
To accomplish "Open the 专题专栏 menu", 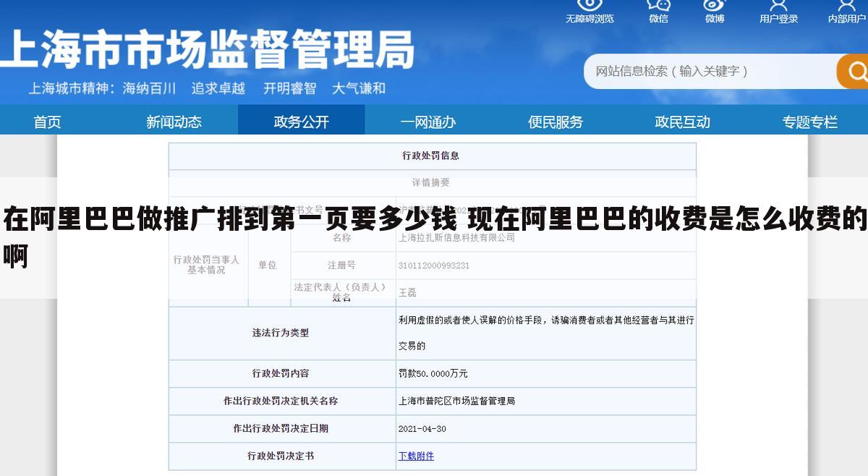I will tap(810, 122).
